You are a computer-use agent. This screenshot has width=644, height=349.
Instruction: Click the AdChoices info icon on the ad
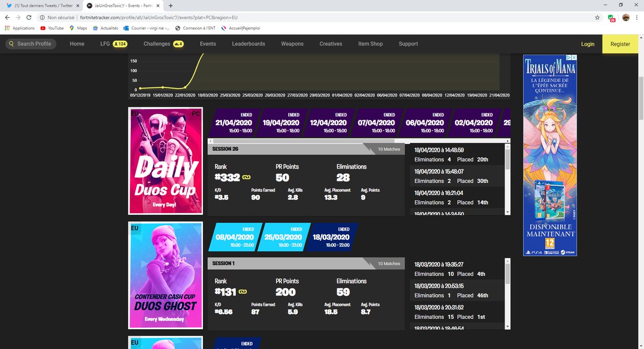568,57
